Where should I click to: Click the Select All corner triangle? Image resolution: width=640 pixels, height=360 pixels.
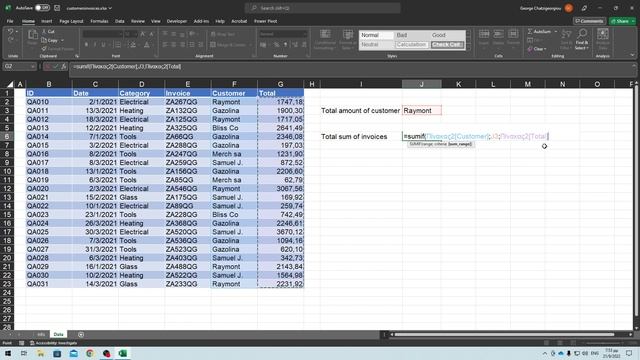[x=10, y=84]
